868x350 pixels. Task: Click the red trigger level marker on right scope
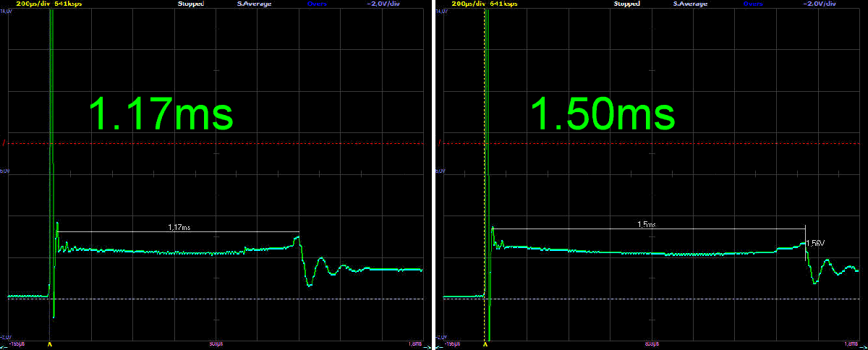pyautogui.click(x=440, y=144)
